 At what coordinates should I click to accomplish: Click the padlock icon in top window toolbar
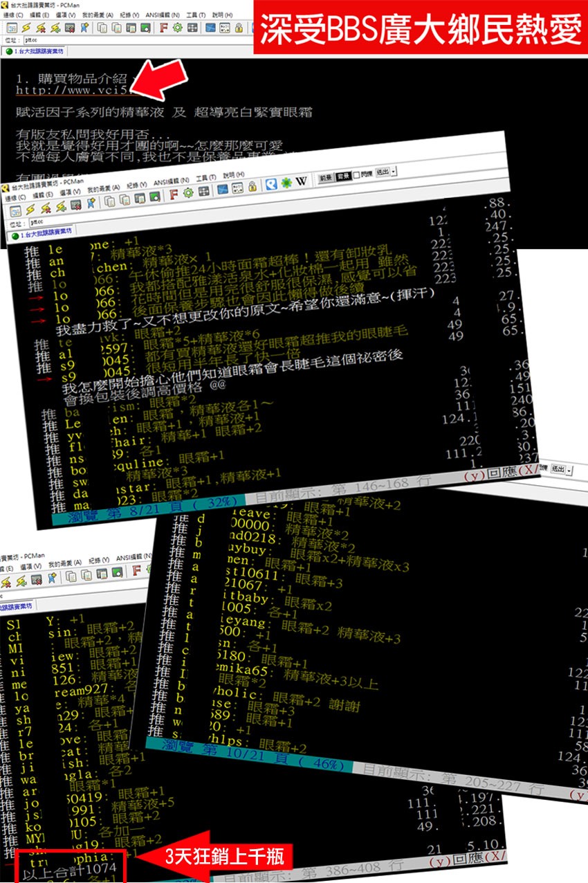[x=239, y=28]
